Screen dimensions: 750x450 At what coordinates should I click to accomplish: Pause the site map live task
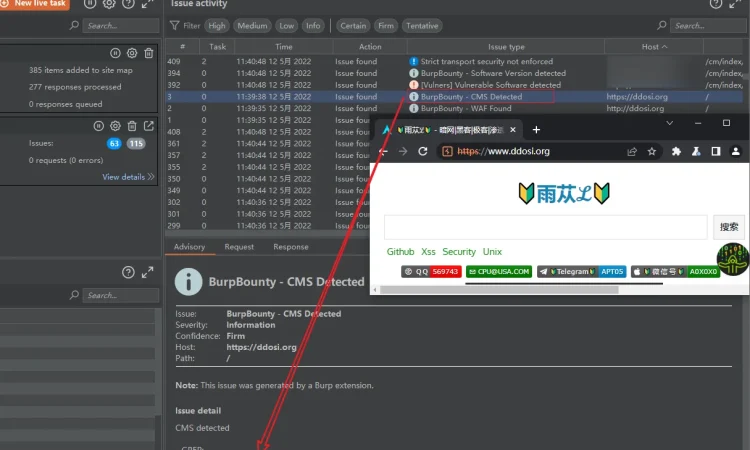(115, 53)
